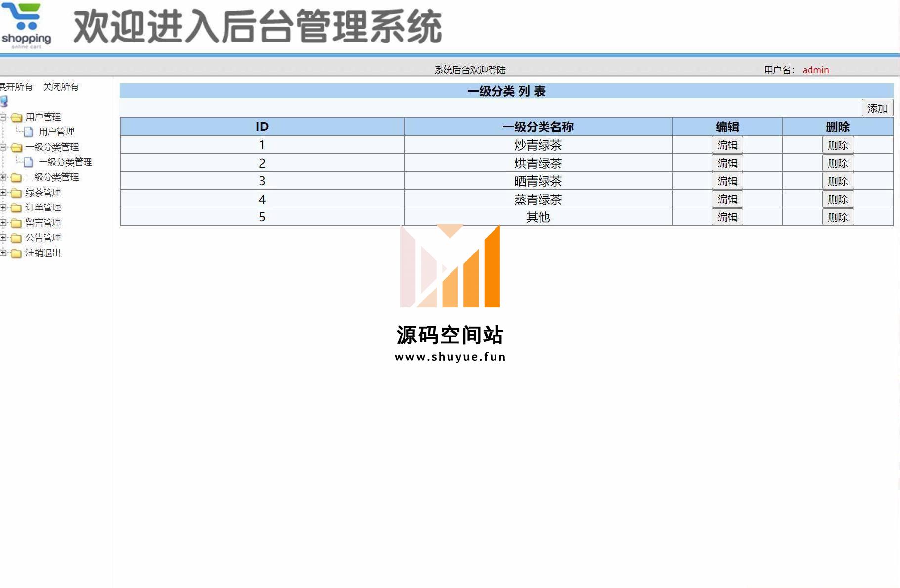
Task: Click 展开所有 to expand all
Action: pos(16,87)
